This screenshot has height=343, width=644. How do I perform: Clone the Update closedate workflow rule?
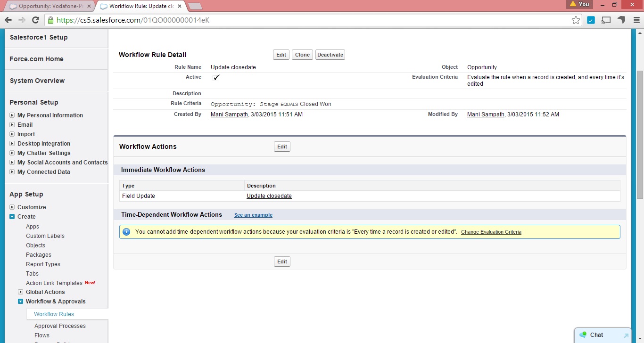302,54
